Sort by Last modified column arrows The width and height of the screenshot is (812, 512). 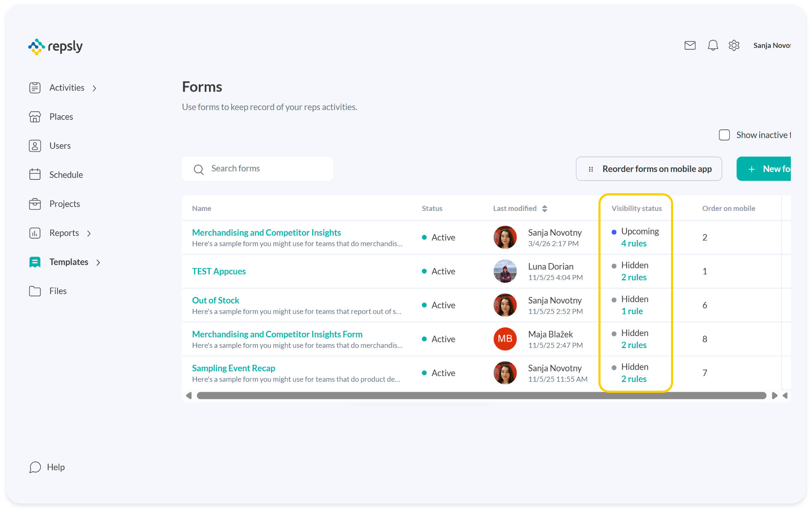tap(545, 208)
